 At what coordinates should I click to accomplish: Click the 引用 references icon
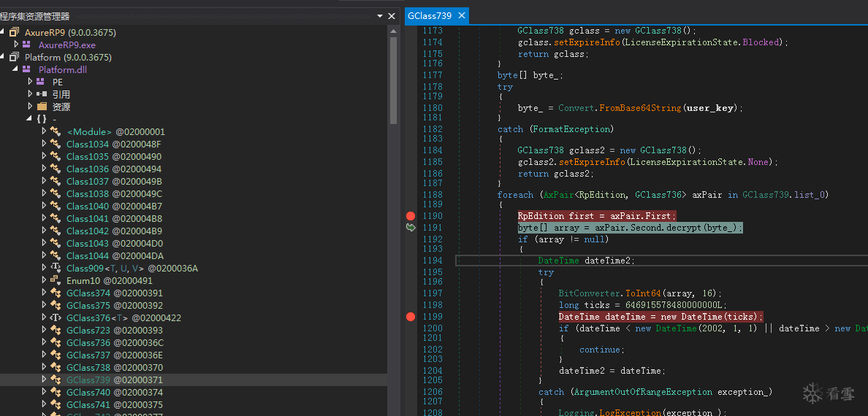pyautogui.click(x=41, y=94)
